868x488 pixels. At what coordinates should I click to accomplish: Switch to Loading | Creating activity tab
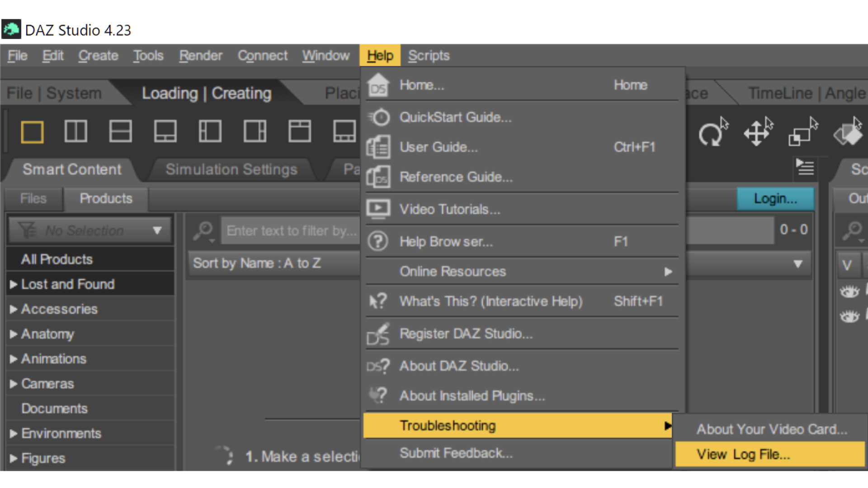coord(207,93)
